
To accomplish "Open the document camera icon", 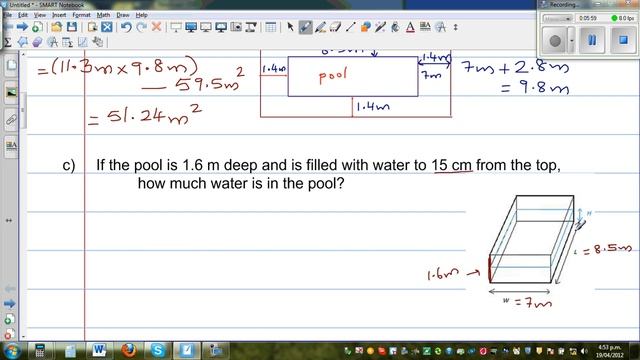I will click(251, 27).
